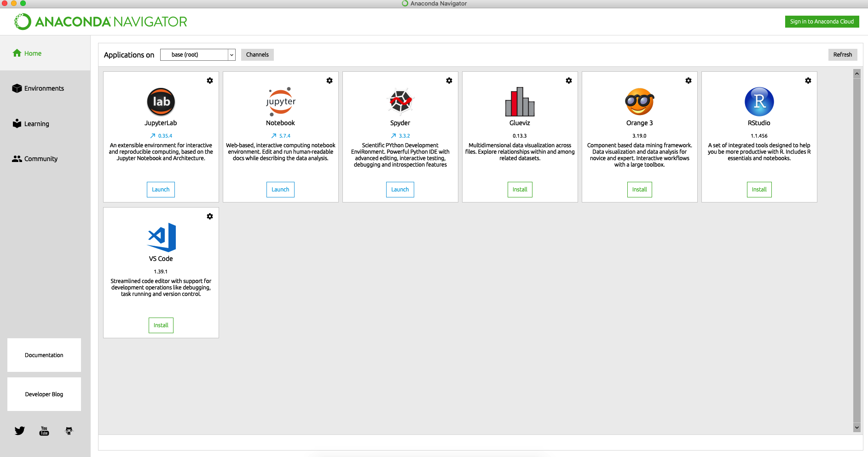Click the Glueviz bar chart logo
Screen dimensions: 868x457
[520, 102]
